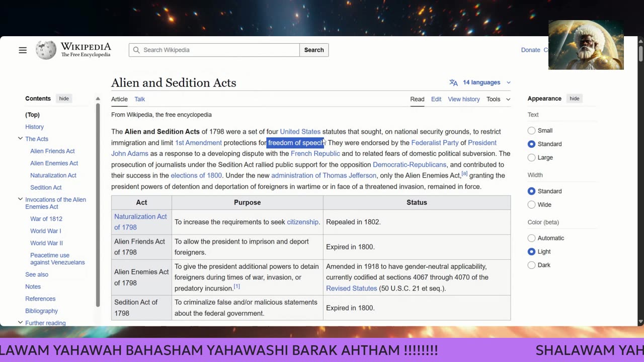The width and height of the screenshot is (644, 362).
Task: Open the citizenship link in table
Action: [302, 222]
